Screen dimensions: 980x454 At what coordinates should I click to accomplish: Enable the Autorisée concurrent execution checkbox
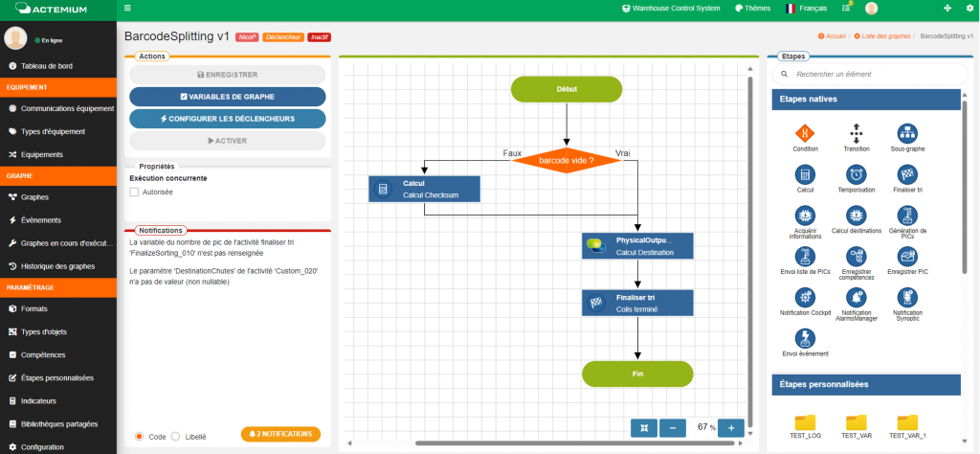(135, 193)
